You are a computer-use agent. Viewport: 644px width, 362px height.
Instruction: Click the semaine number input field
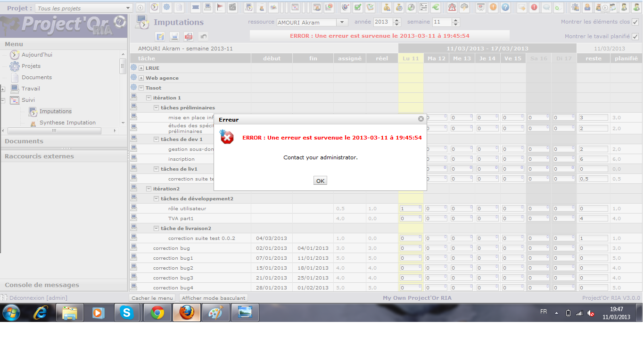click(x=442, y=22)
